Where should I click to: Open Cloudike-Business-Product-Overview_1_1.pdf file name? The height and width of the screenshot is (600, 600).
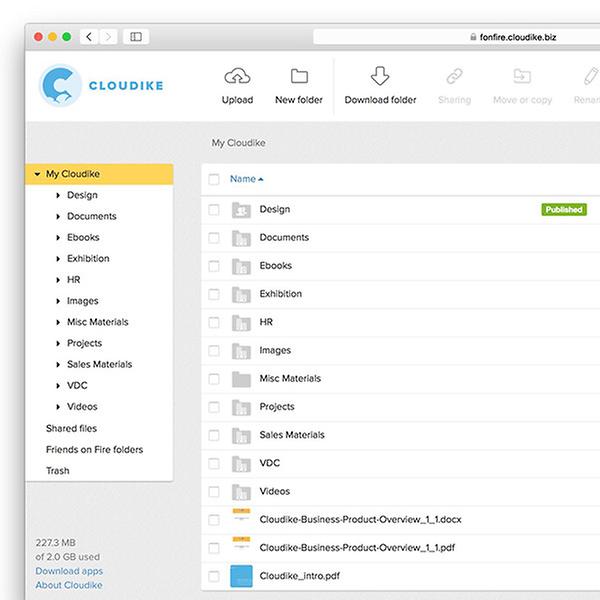click(x=357, y=548)
